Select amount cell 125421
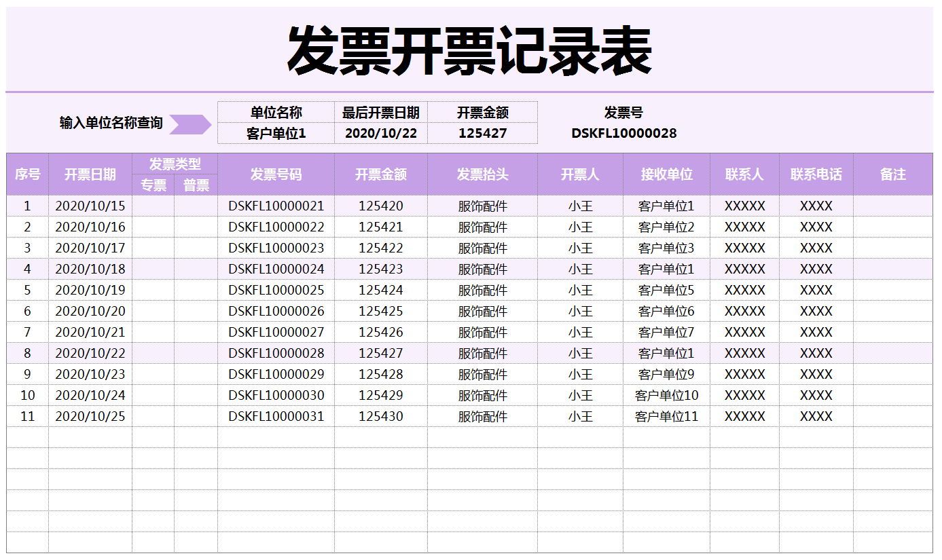The image size is (942, 560). pos(381,227)
